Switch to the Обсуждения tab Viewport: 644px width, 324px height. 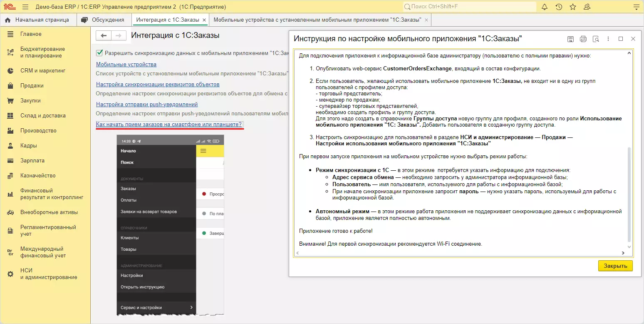(x=103, y=20)
